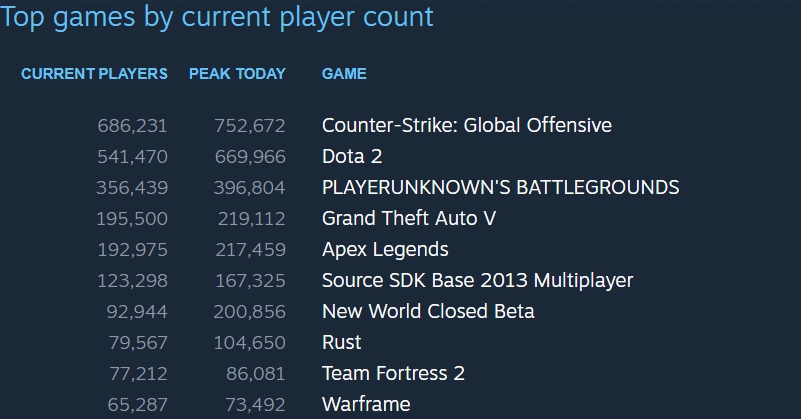Select the Rust game link
This screenshot has width=801, height=419.
pos(341,342)
